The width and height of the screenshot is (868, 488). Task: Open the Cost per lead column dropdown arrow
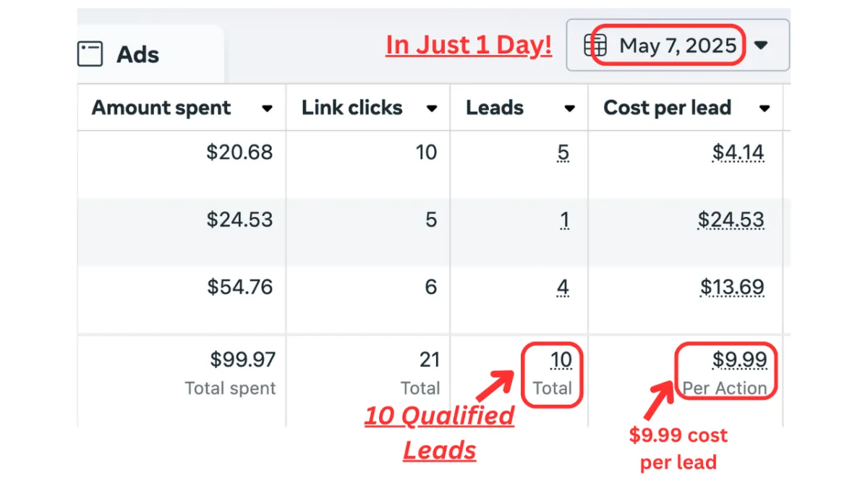point(764,109)
